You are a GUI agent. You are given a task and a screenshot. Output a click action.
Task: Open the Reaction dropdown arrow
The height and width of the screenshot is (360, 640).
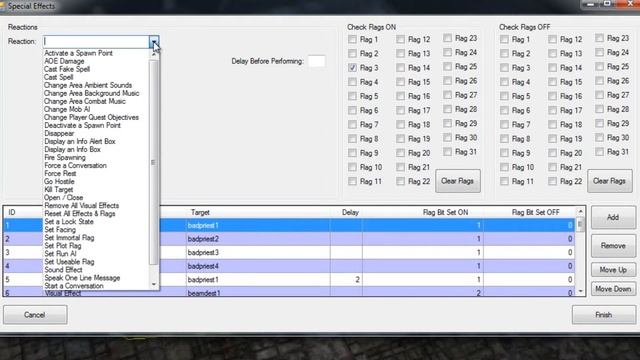click(x=154, y=41)
